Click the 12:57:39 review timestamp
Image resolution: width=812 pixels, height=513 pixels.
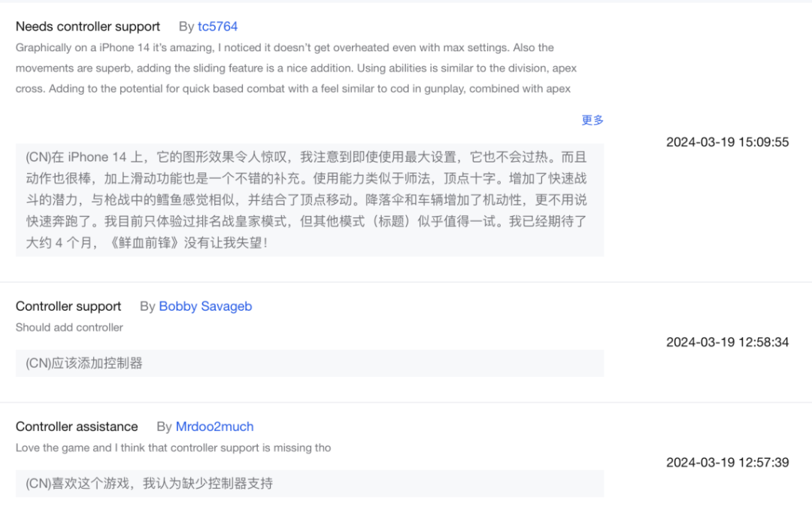(x=727, y=463)
